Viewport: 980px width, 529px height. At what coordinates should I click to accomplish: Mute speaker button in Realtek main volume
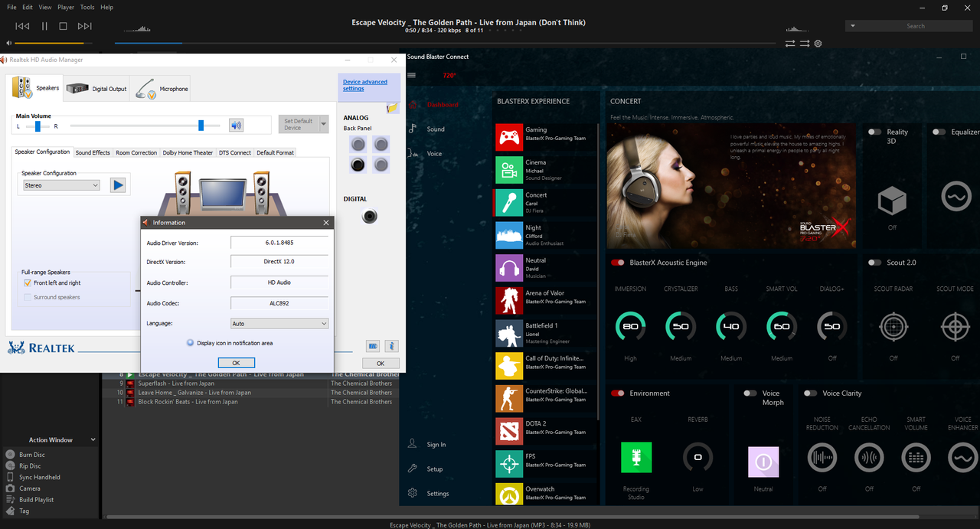coord(237,126)
